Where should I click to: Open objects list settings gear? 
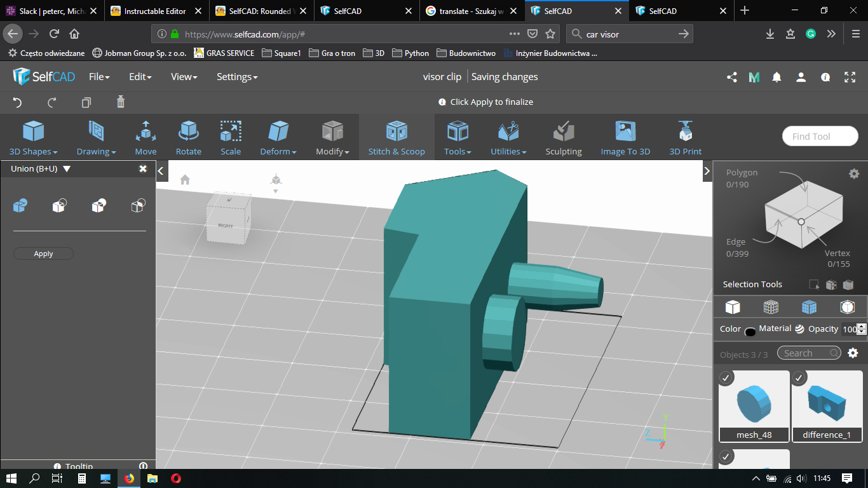point(853,353)
